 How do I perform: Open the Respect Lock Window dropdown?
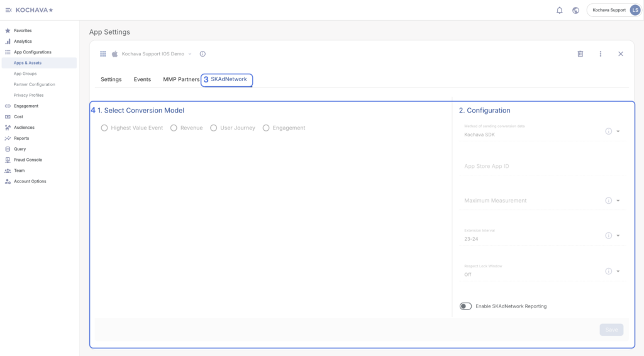click(618, 272)
